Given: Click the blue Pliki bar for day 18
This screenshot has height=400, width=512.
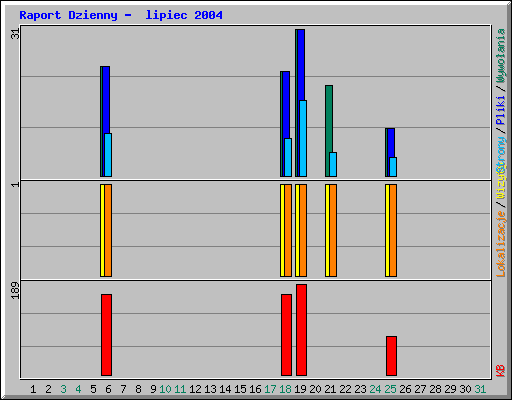Looking at the screenshot, I should pyautogui.click(x=286, y=105).
